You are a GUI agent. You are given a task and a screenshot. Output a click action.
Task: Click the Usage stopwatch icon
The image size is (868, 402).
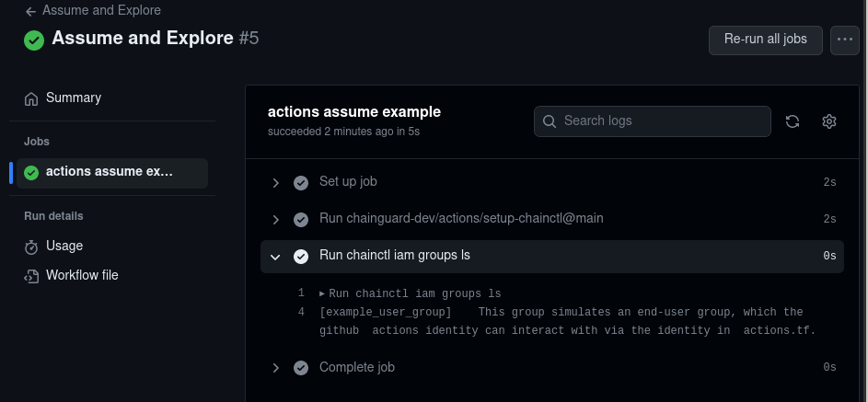[x=31, y=247]
